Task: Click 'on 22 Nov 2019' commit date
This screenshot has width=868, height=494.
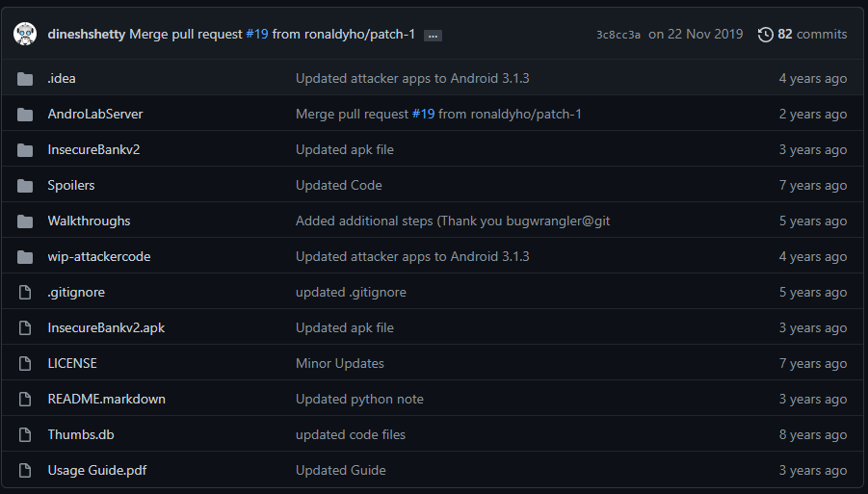Action: [x=696, y=35]
